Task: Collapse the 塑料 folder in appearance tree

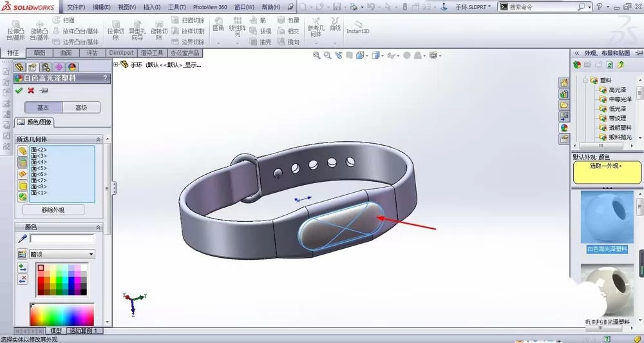Action: 585,81
